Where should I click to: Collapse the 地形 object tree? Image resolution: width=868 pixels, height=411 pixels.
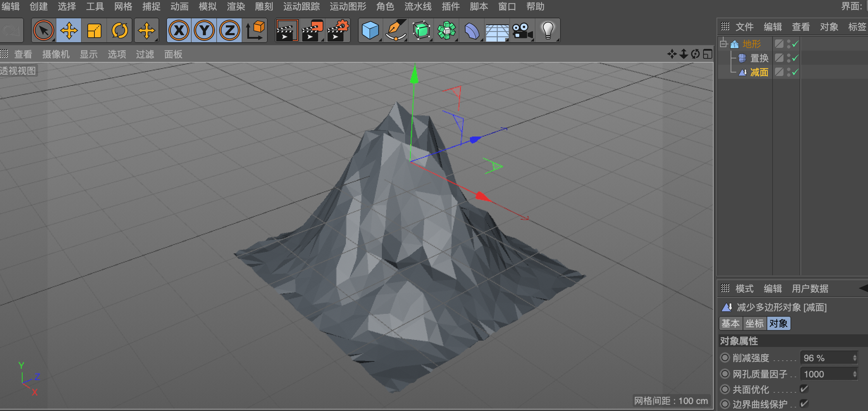tap(724, 44)
